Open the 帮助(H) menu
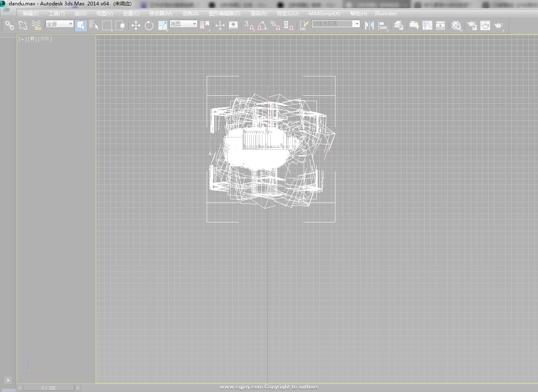 [359, 14]
